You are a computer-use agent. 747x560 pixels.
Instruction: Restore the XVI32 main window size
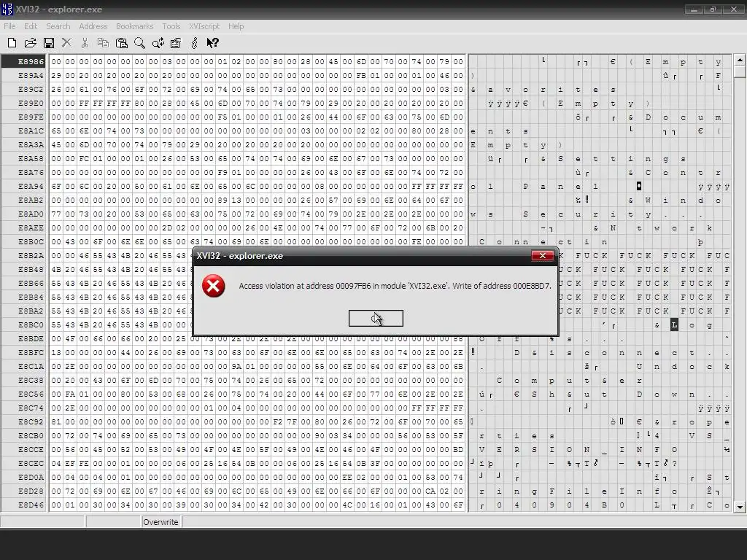(713, 9)
